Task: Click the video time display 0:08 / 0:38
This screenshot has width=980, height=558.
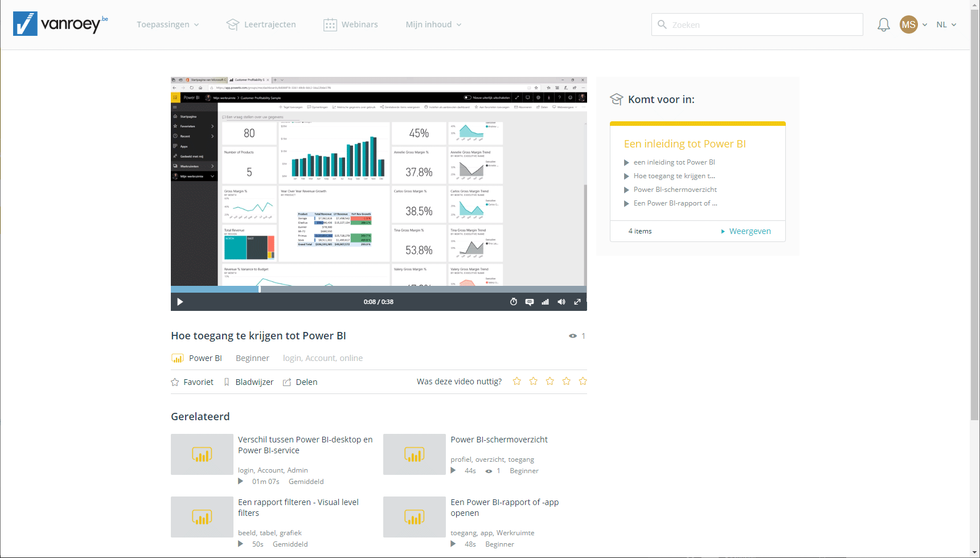Action: click(379, 302)
